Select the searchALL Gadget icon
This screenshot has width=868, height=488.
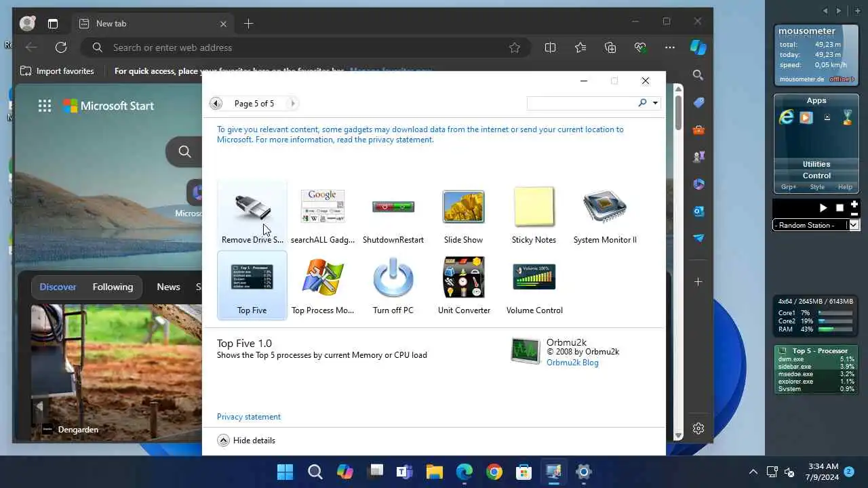tap(323, 207)
